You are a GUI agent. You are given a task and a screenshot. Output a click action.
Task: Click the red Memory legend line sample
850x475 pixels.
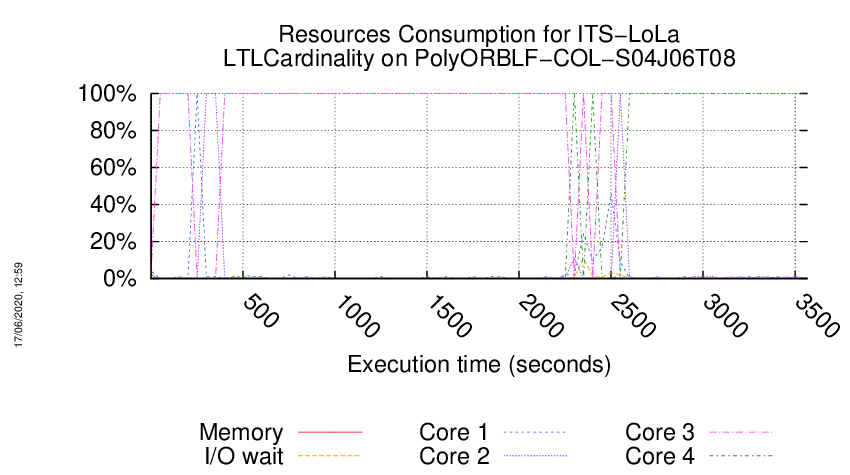(330, 432)
